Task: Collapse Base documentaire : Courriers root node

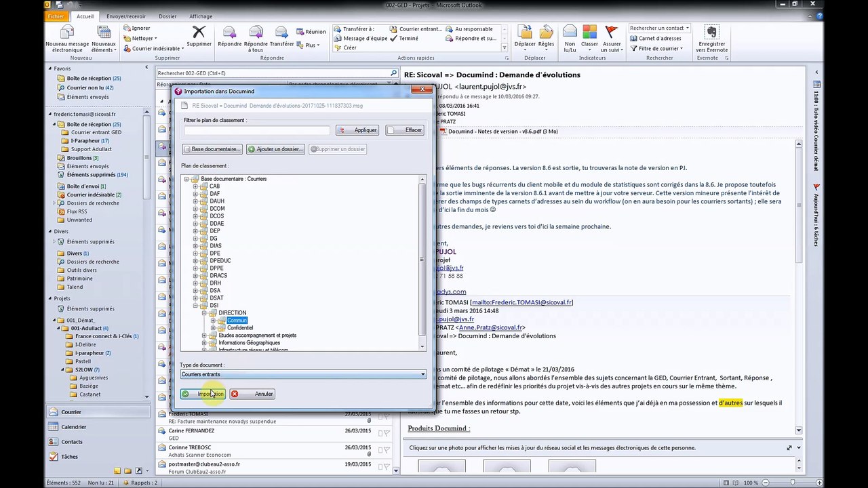Action: click(x=186, y=179)
